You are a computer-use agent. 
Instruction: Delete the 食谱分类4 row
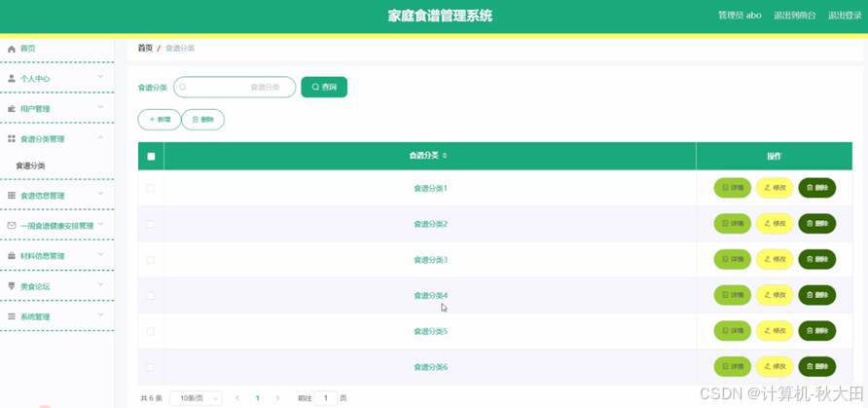click(817, 295)
